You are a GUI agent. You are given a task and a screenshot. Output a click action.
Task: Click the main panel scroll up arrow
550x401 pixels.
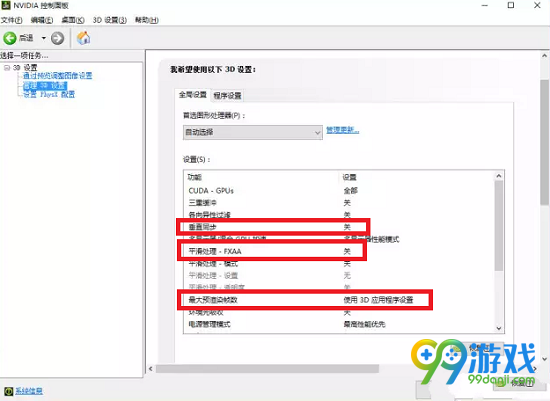pyautogui.click(x=544, y=56)
